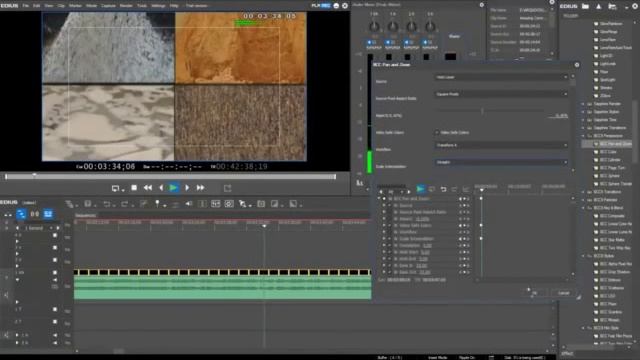640x360 pixels.
Task: Adjust the Aspect slider in Pan and Zoom
Action: [482, 111]
